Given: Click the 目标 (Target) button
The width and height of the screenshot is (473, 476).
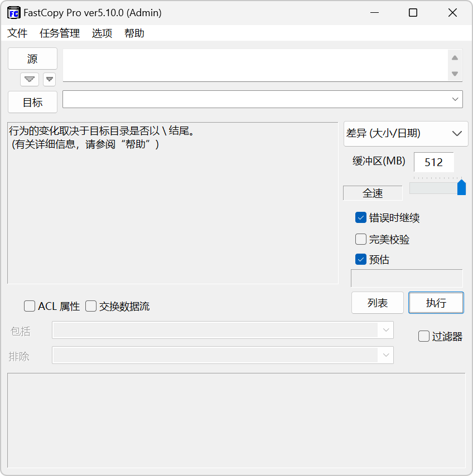Looking at the screenshot, I should click(32, 102).
